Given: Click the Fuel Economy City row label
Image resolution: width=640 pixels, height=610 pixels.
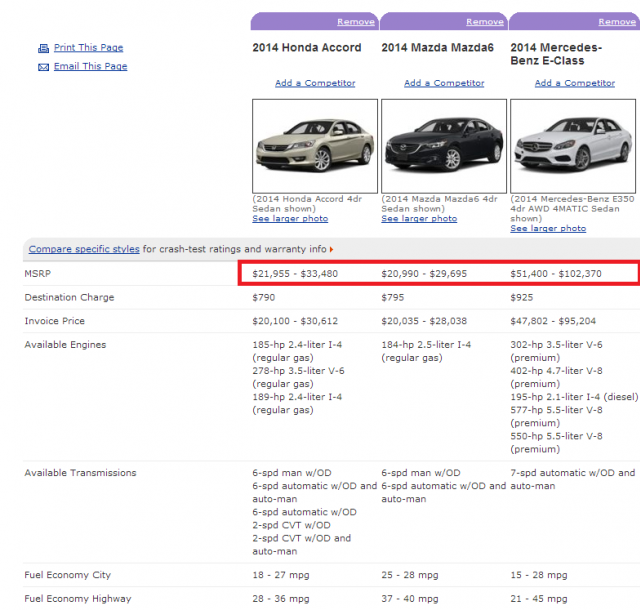Looking at the screenshot, I should (x=68, y=575).
